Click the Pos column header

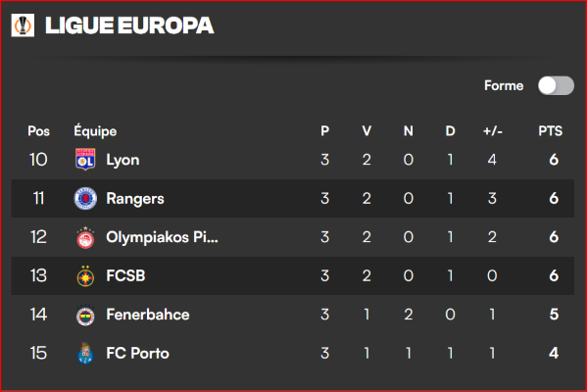tap(38, 131)
